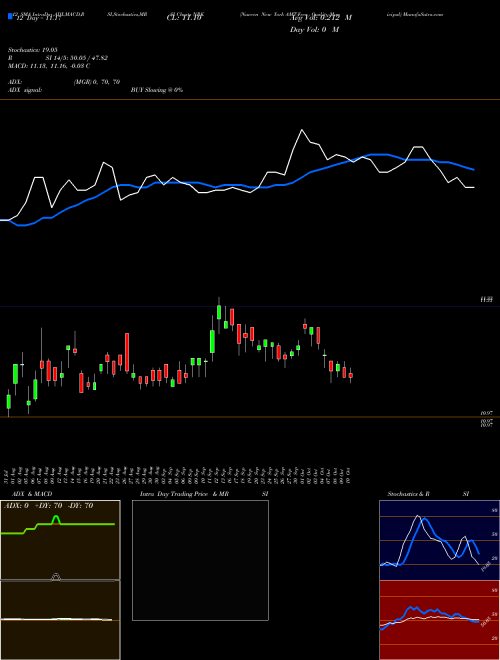This screenshot has width=500, height=660.
Task: Click the blue 12 Day legend square
Action: 10,16
